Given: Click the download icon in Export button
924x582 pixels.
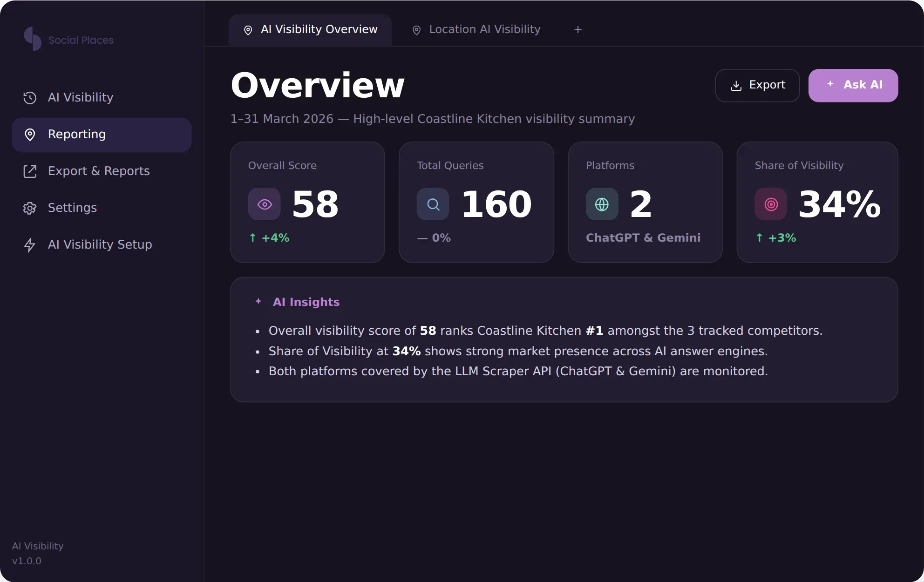Looking at the screenshot, I should click(736, 85).
